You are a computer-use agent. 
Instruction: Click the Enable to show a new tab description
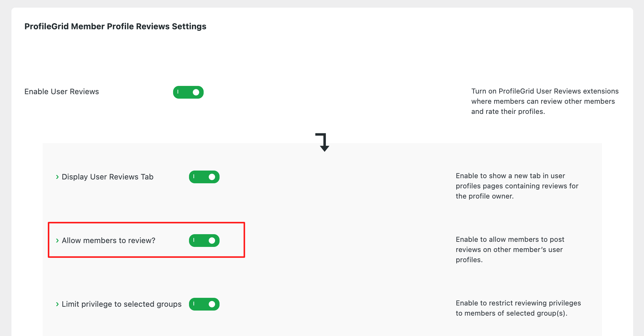click(x=517, y=186)
